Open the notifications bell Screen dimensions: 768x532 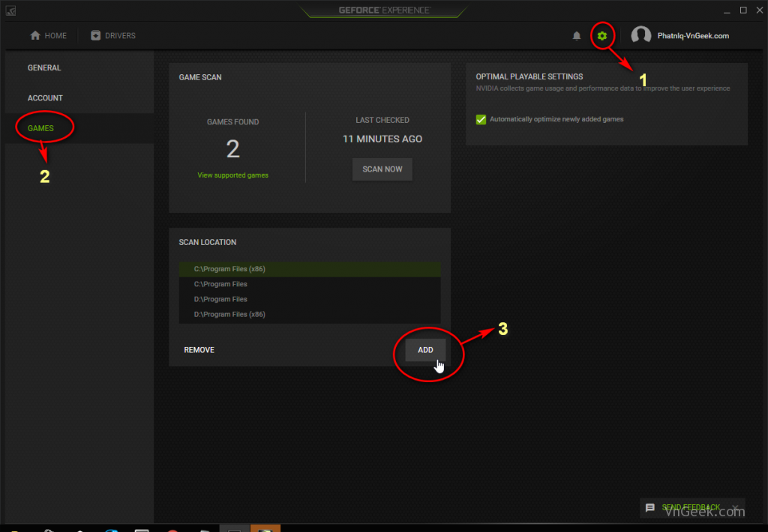point(577,36)
